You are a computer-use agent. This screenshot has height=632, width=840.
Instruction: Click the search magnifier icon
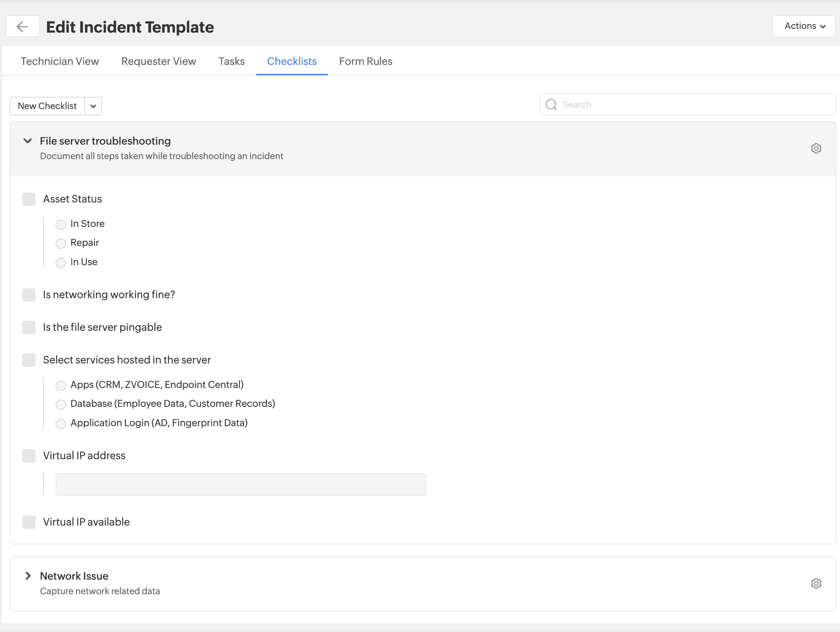click(x=551, y=105)
